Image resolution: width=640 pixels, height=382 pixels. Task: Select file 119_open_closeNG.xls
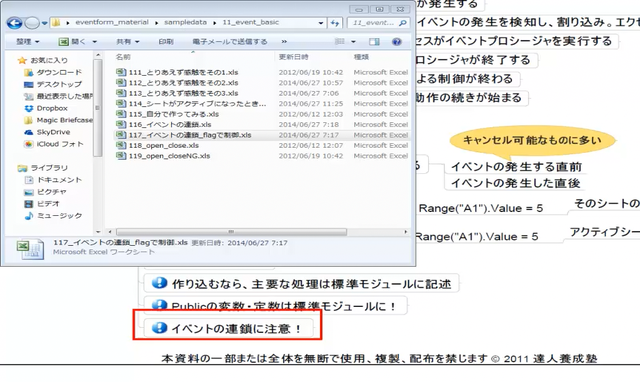(x=169, y=156)
